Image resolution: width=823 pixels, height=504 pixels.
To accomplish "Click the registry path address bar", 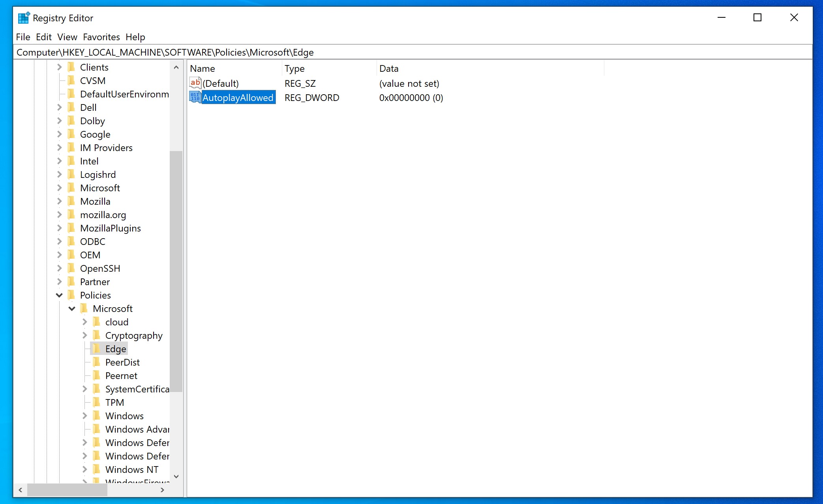I will (x=412, y=52).
